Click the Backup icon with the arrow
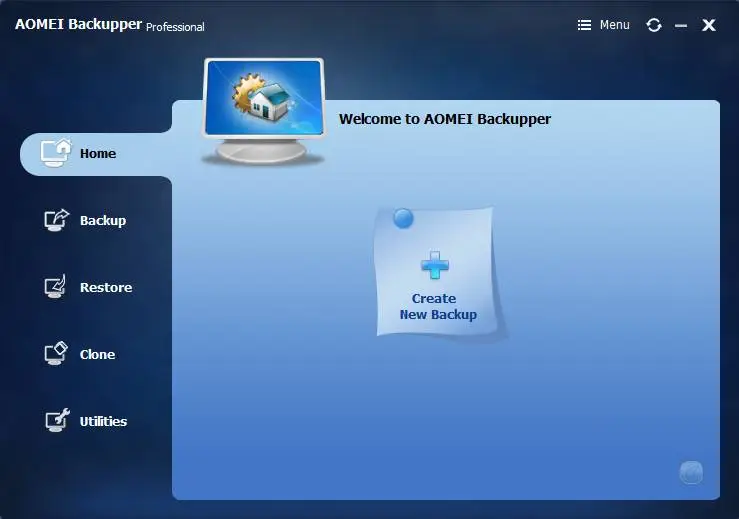 coord(56,220)
